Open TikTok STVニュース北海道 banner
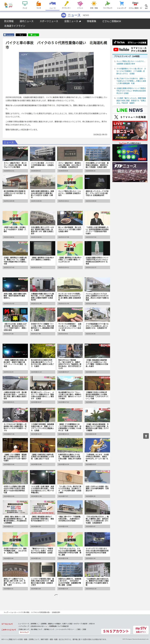150x644 pixels. point(130,42)
